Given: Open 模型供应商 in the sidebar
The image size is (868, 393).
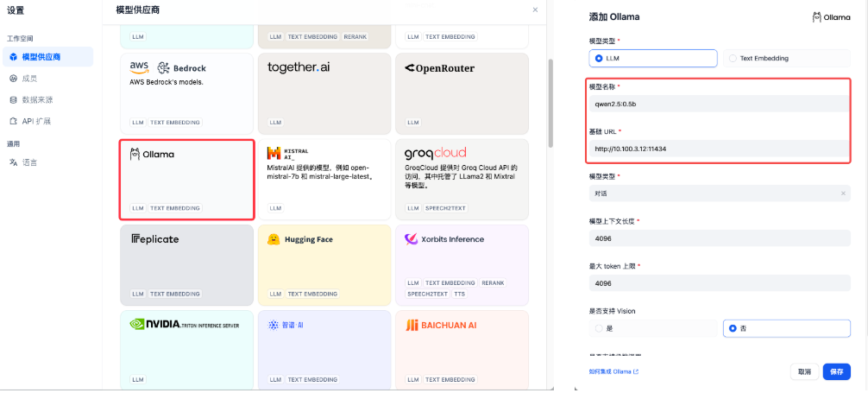Looking at the screenshot, I should pyautogui.click(x=48, y=57).
